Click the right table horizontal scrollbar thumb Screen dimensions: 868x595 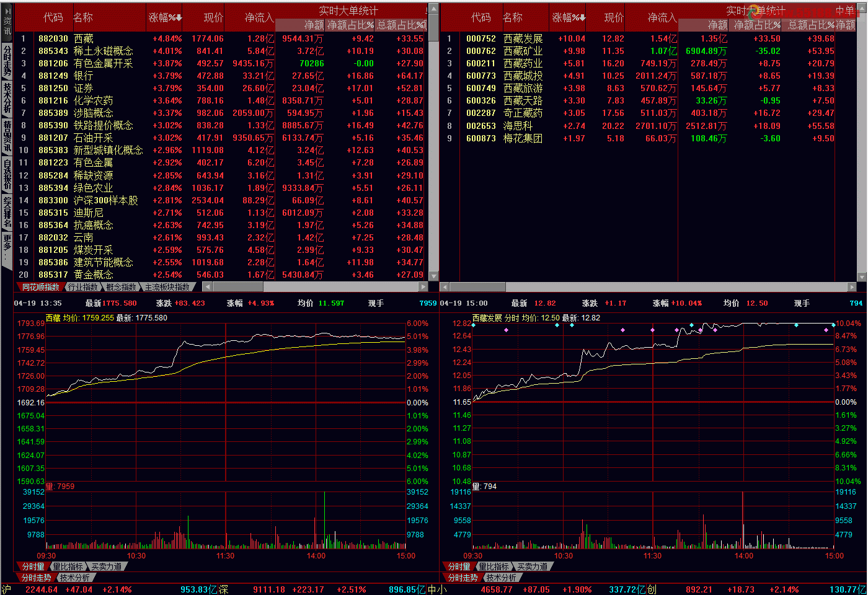[477, 287]
